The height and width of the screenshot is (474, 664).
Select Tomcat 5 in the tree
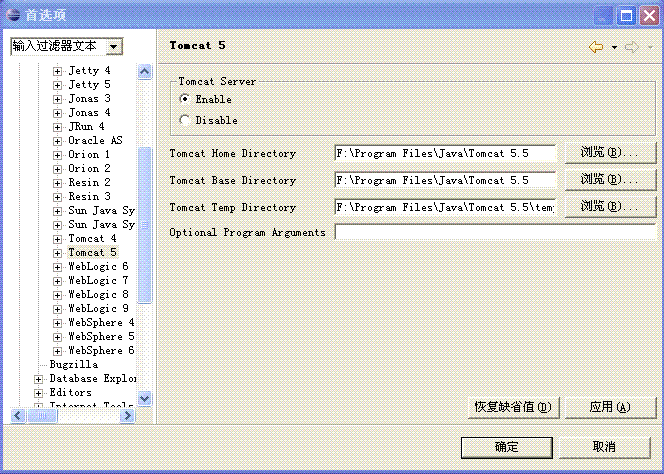coord(92,252)
